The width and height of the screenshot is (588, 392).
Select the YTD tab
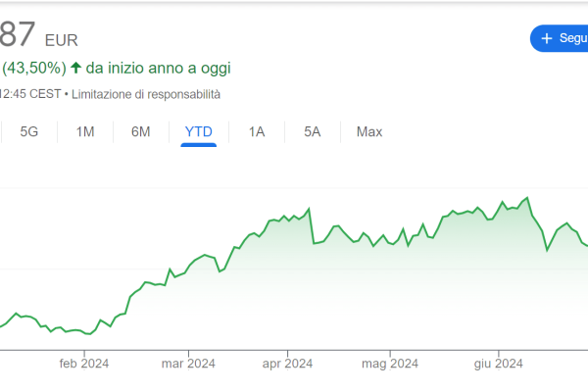coord(199,131)
